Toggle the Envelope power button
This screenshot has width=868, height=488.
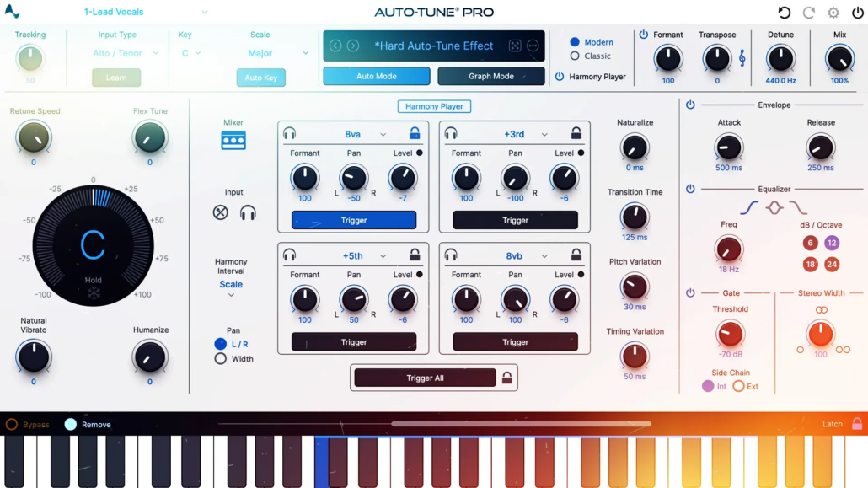click(x=690, y=105)
